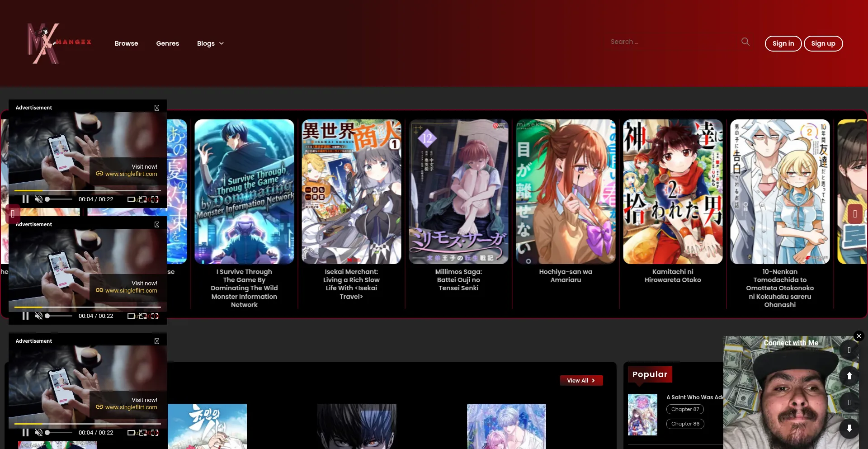Open 10-Nenkan Tomodachida cover image
This screenshot has height=449, width=868.
click(x=780, y=192)
